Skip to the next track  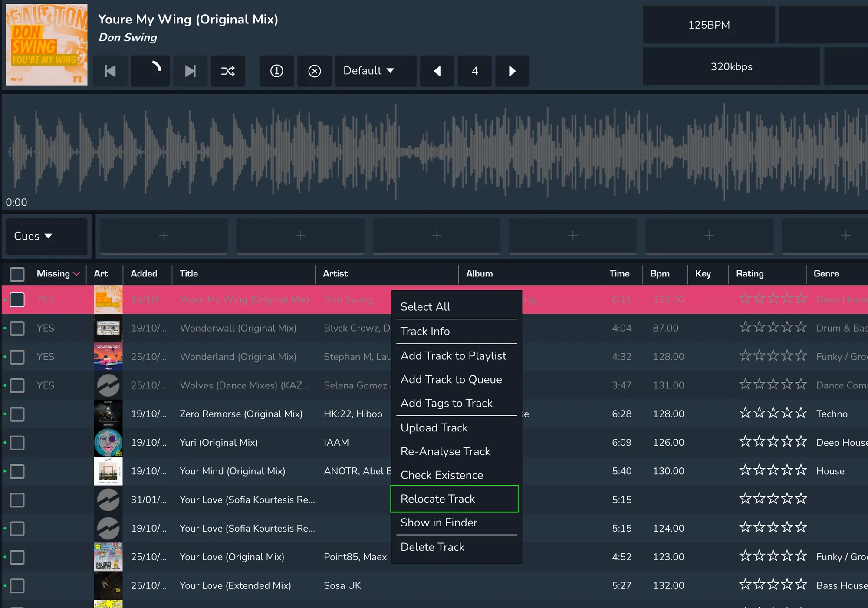[x=190, y=71]
